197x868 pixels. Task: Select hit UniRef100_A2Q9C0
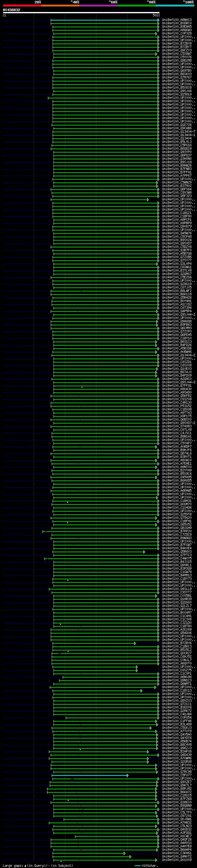point(177,379)
